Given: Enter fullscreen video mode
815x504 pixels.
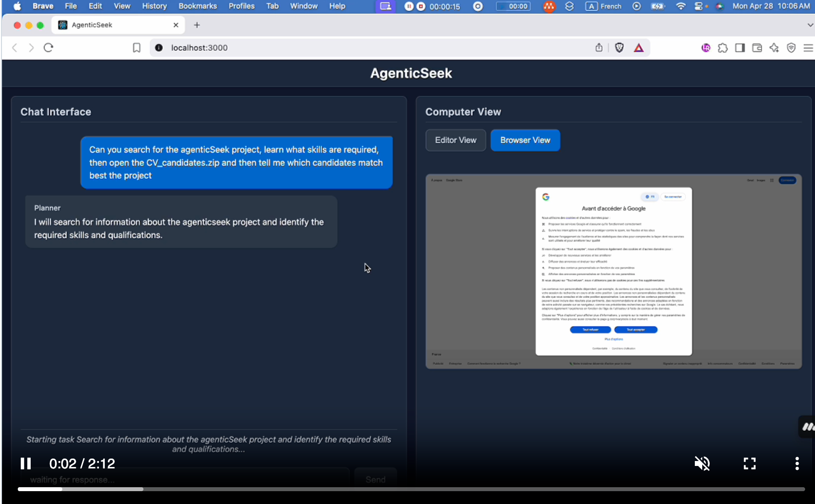Looking at the screenshot, I should [x=749, y=463].
